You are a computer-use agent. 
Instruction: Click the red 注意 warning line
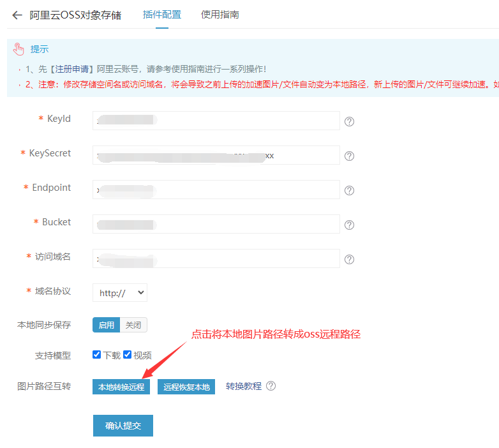pos(262,84)
